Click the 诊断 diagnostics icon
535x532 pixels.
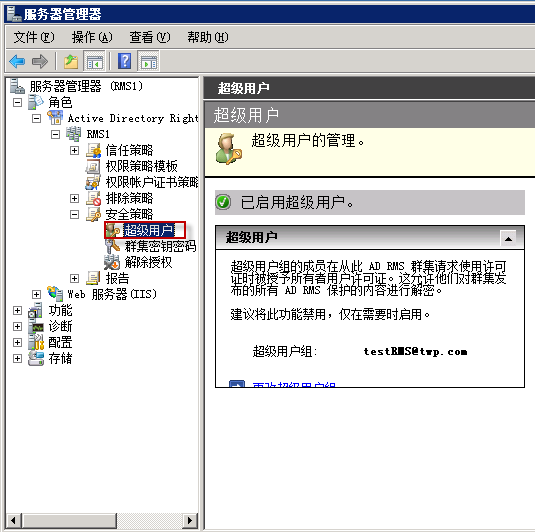tap(36, 326)
